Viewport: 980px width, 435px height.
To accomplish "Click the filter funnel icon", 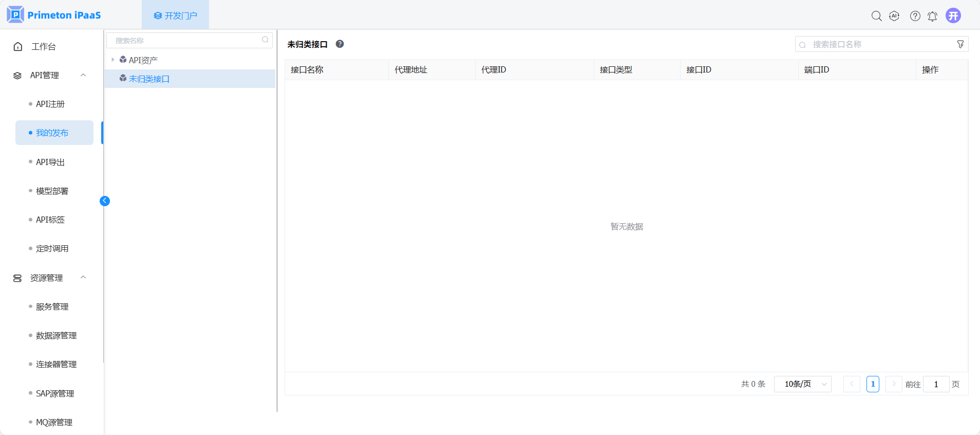I will [x=960, y=44].
